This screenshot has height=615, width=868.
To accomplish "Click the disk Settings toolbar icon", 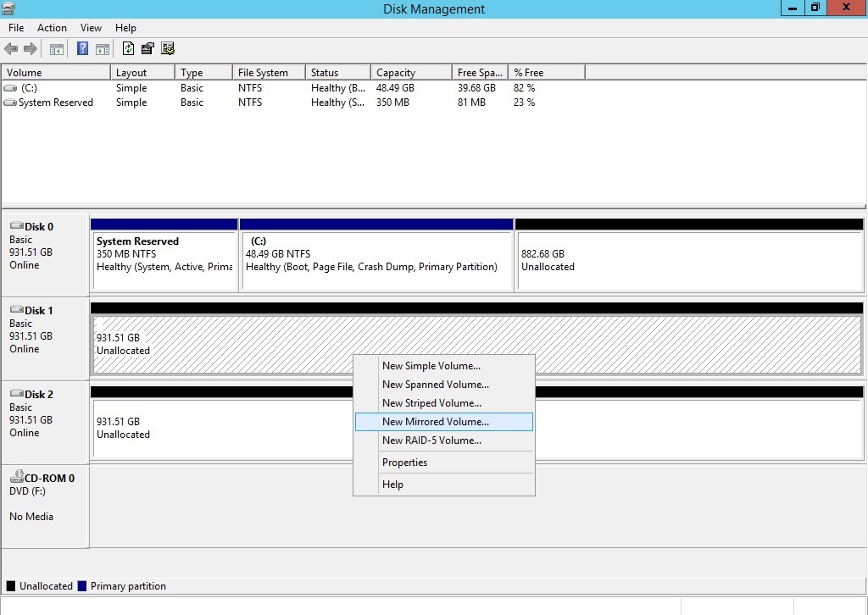I will coord(168,49).
